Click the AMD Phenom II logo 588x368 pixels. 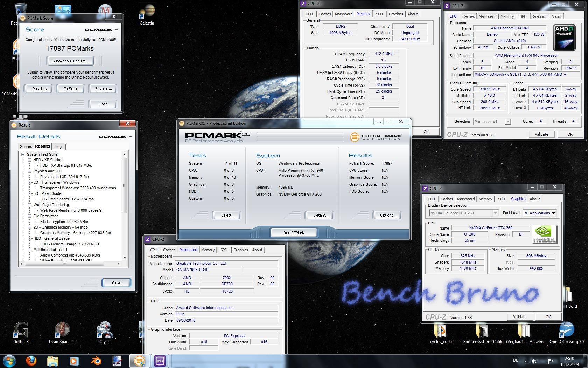pos(564,38)
